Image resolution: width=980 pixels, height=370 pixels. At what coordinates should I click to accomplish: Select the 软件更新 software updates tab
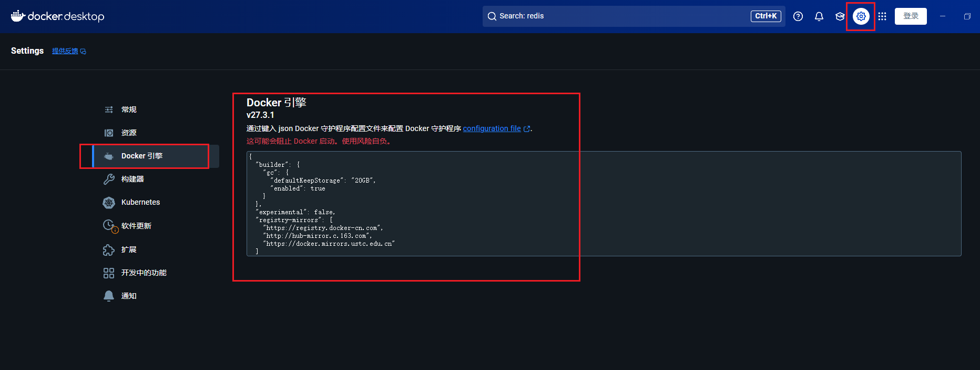click(x=155, y=226)
